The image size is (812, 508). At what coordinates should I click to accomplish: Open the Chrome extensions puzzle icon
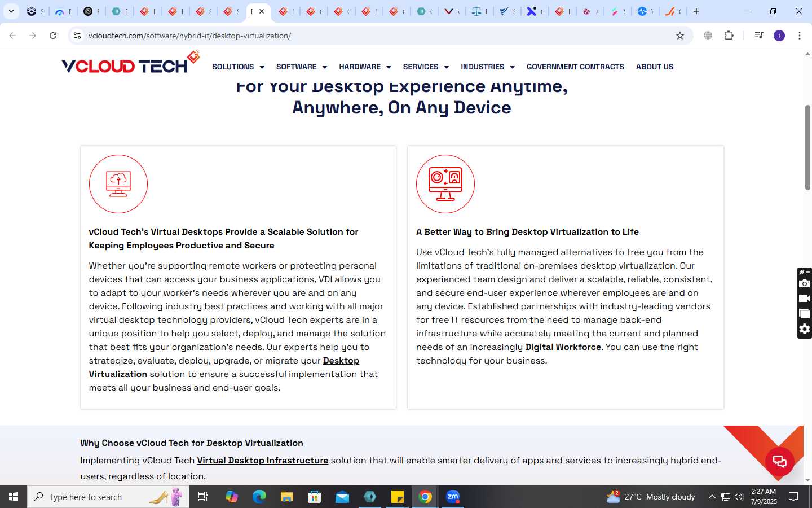pos(729,36)
